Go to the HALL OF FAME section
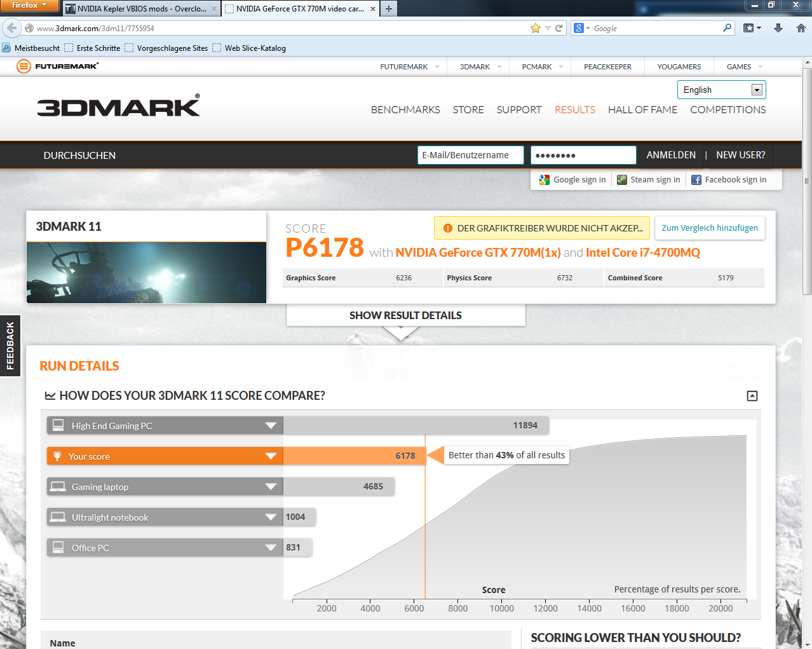Image resolution: width=812 pixels, height=649 pixels. [642, 109]
